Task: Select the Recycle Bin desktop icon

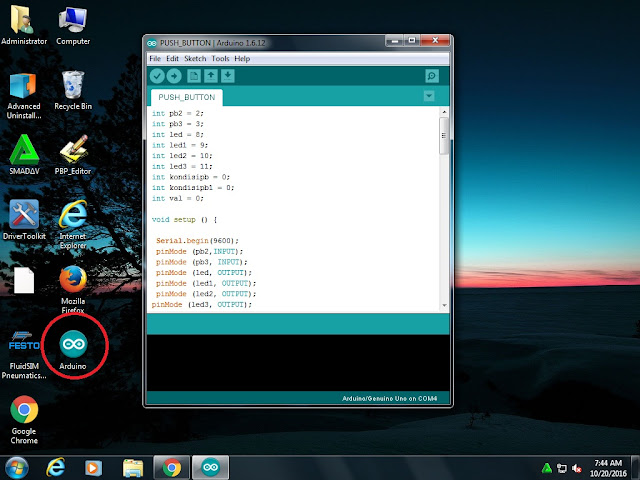Action: click(x=73, y=91)
